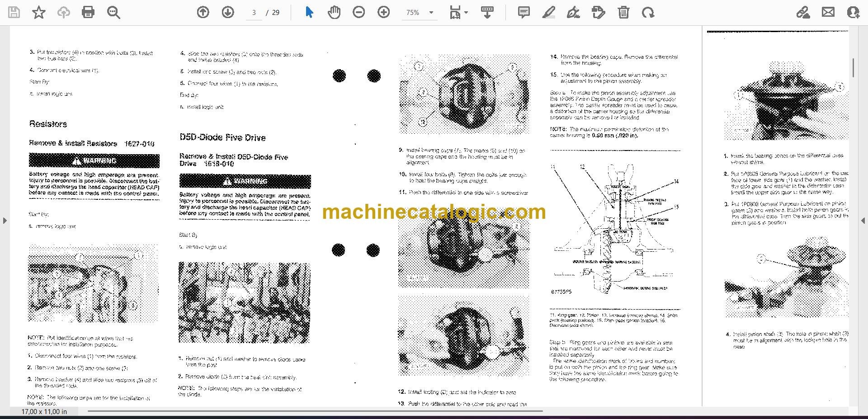Zoom out with the minus button

[x=359, y=13]
